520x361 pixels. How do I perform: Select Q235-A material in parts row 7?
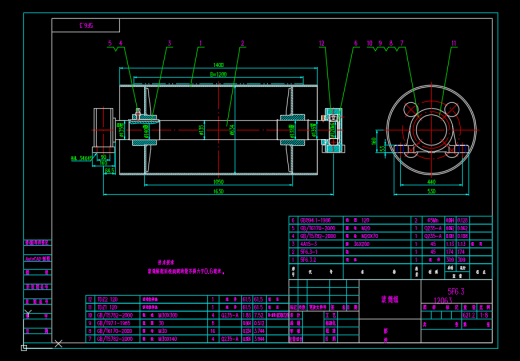click(229, 339)
